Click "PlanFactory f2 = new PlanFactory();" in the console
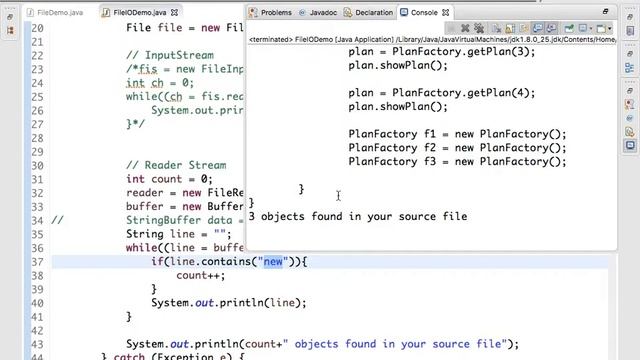 pyautogui.click(x=457, y=148)
